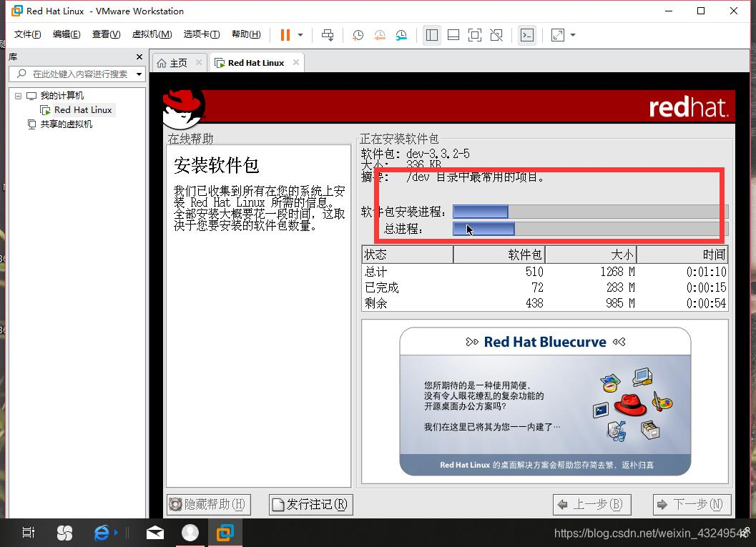The height and width of the screenshot is (547, 756).
Task: Open the 文件(F) menu
Action: tap(27, 34)
